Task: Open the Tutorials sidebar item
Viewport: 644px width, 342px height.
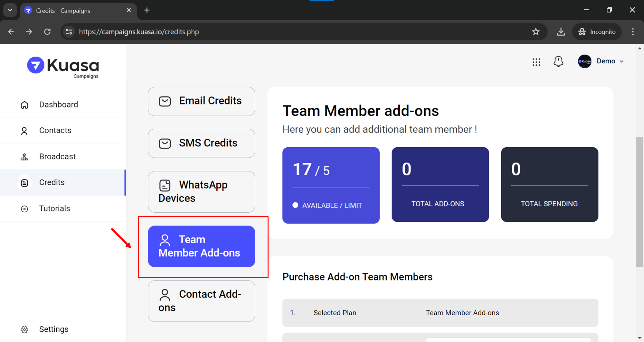Action: tap(54, 208)
